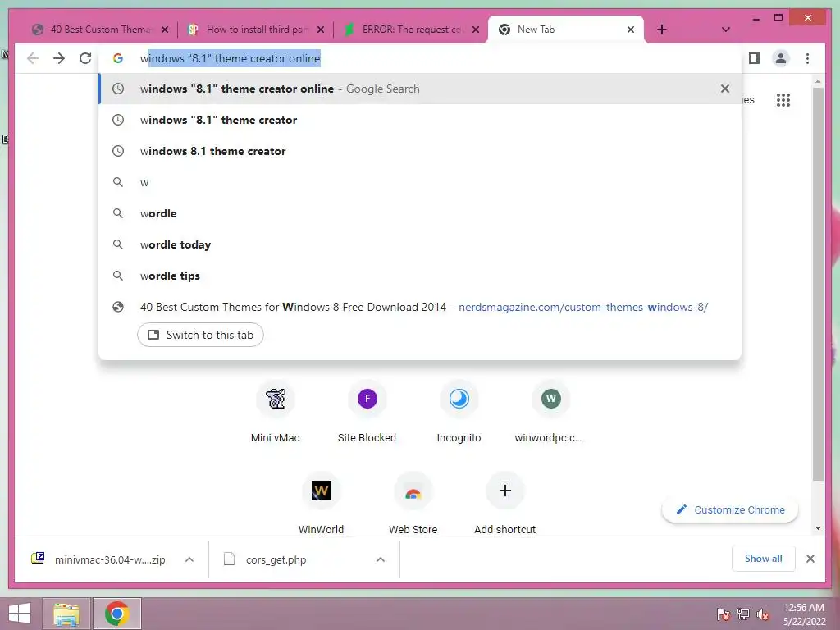Click the page's vertical scrollbar thumb
This screenshot has height=630, width=840.
coord(818,284)
